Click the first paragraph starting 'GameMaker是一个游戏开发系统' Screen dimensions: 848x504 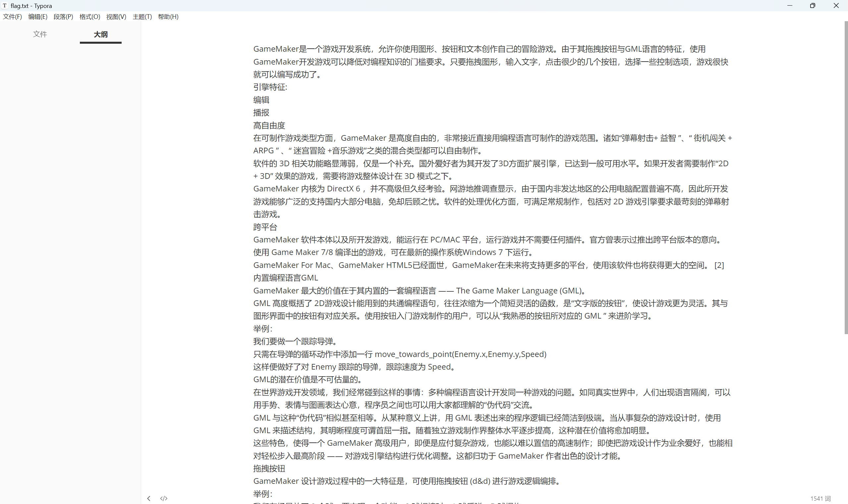click(x=491, y=62)
